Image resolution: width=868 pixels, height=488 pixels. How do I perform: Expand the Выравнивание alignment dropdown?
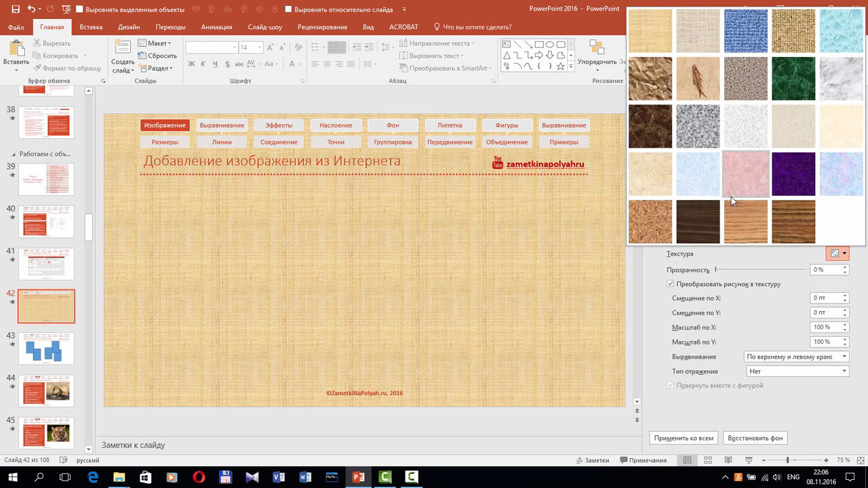click(x=797, y=357)
